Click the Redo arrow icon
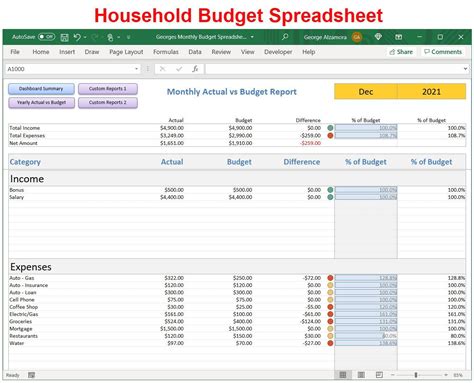 click(94, 37)
